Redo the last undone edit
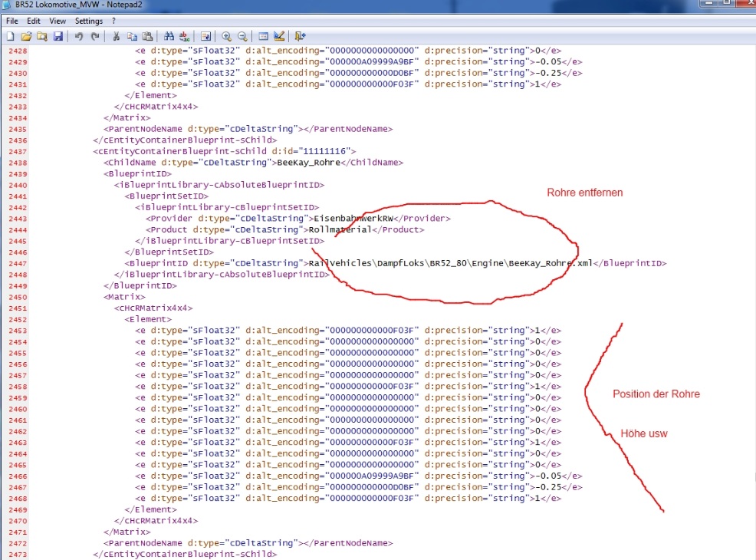The height and width of the screenshot is (560, 756). 95,36
